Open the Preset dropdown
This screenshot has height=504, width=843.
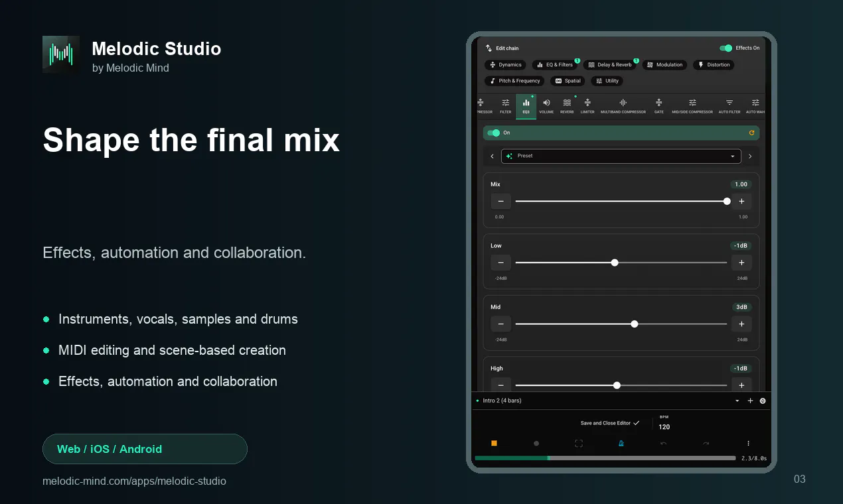click(621, 156)
